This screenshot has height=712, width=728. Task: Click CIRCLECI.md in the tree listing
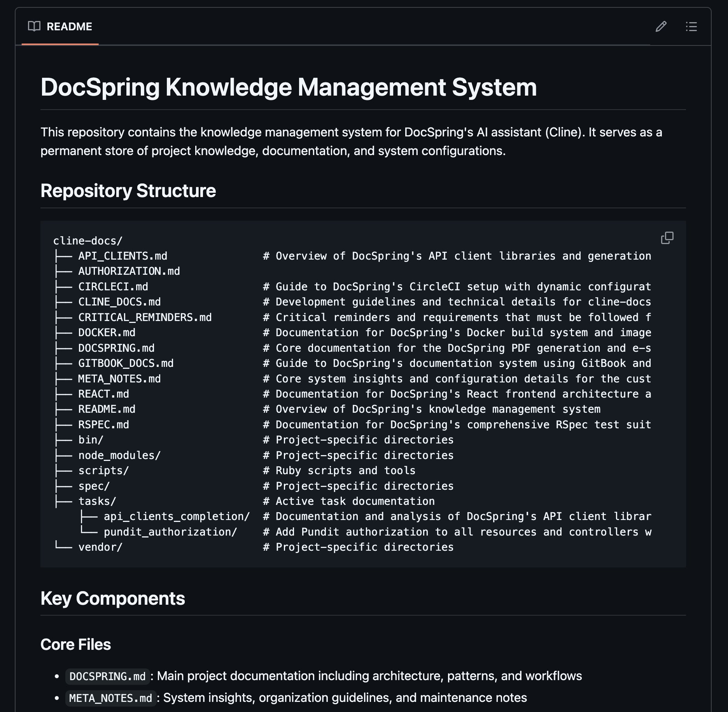(113, 287)
